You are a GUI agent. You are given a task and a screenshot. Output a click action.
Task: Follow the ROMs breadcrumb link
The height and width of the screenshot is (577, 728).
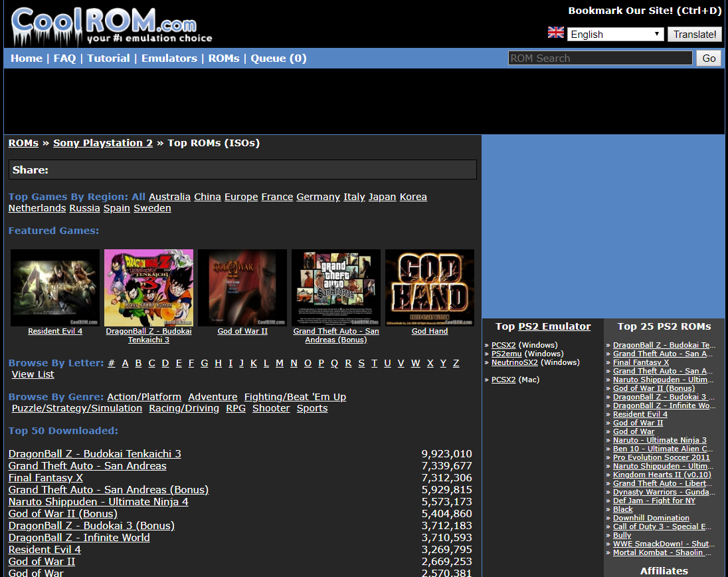click(x=23, y=143)
